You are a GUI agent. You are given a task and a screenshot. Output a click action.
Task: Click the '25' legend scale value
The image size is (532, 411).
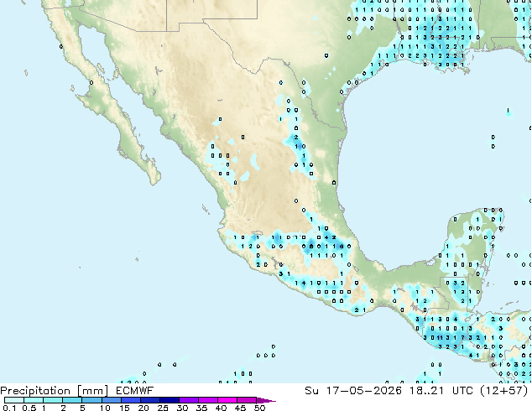click(163, 408)
